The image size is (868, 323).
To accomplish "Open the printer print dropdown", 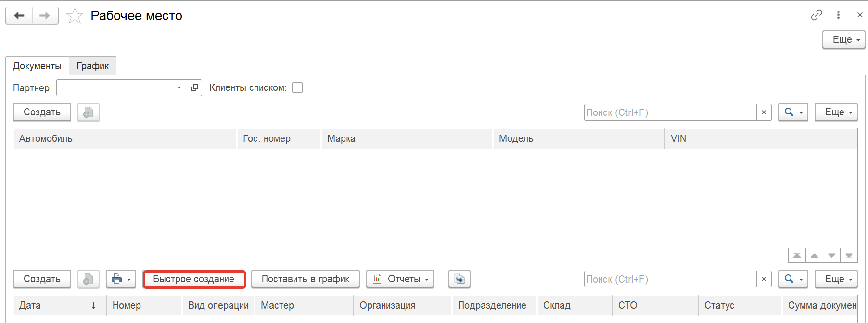I will tap(121, 279).
